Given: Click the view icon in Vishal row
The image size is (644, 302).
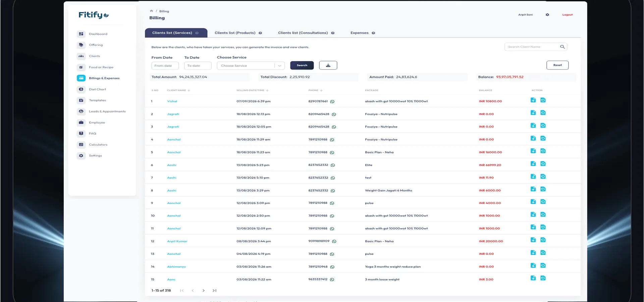Looking at the screenshot, I should tap(543, 100).
